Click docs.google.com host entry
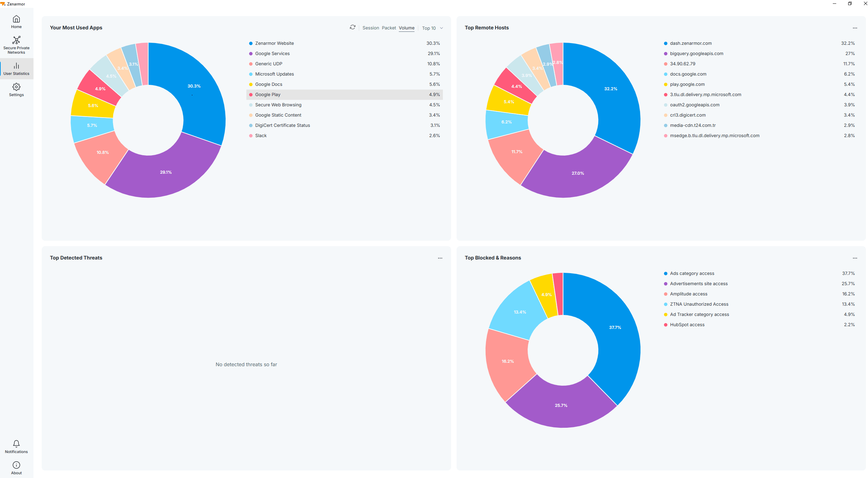This screenshot has width=868, height=478. coord(759,74)
